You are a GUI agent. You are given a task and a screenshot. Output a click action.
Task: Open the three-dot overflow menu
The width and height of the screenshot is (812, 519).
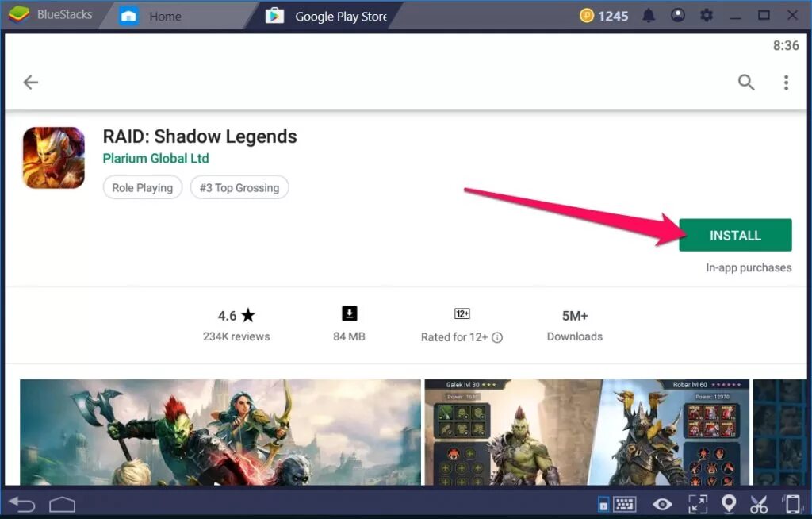pos(786,83)
